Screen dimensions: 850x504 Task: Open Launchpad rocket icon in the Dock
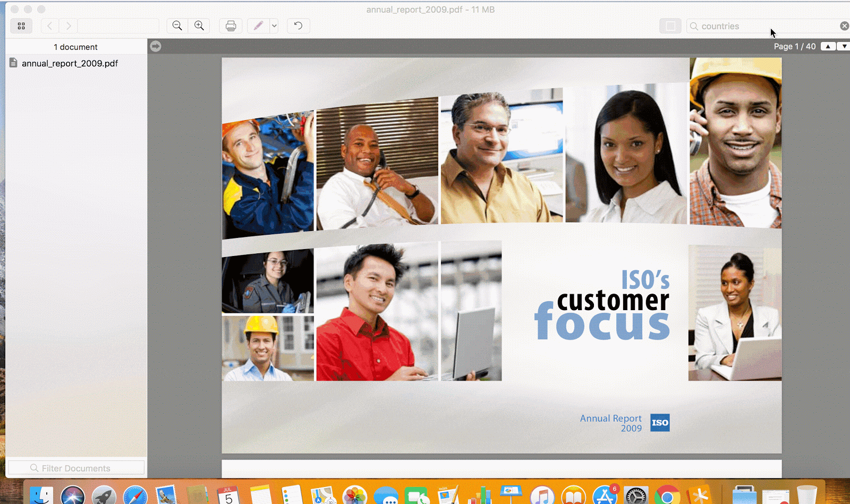coord(104,496)
